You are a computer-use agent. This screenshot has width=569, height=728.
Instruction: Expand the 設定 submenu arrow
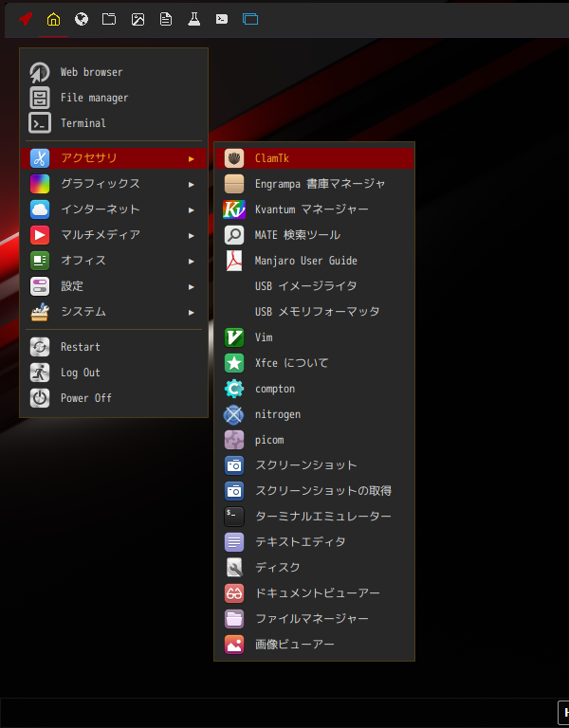(x=192, y=287)
